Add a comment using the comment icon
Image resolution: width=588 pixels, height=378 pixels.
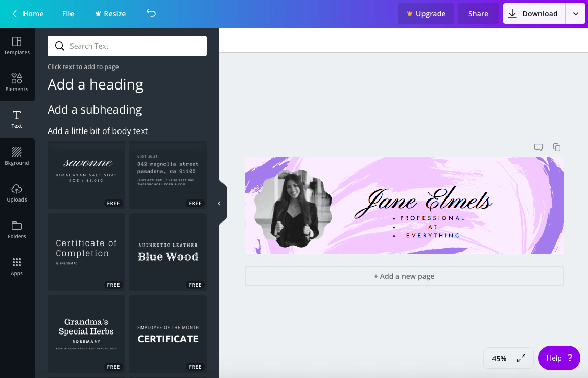pyautogui.click(x=538, y=147)
